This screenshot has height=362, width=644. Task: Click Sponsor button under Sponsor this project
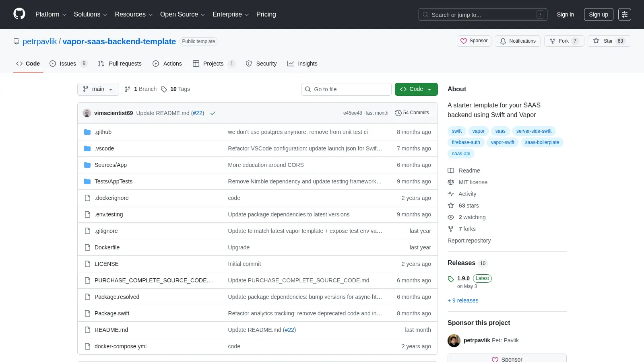(507, 358)
